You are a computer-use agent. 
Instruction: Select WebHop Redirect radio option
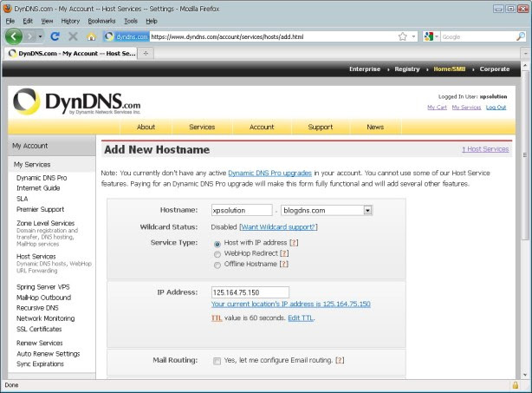coord(217,254)
